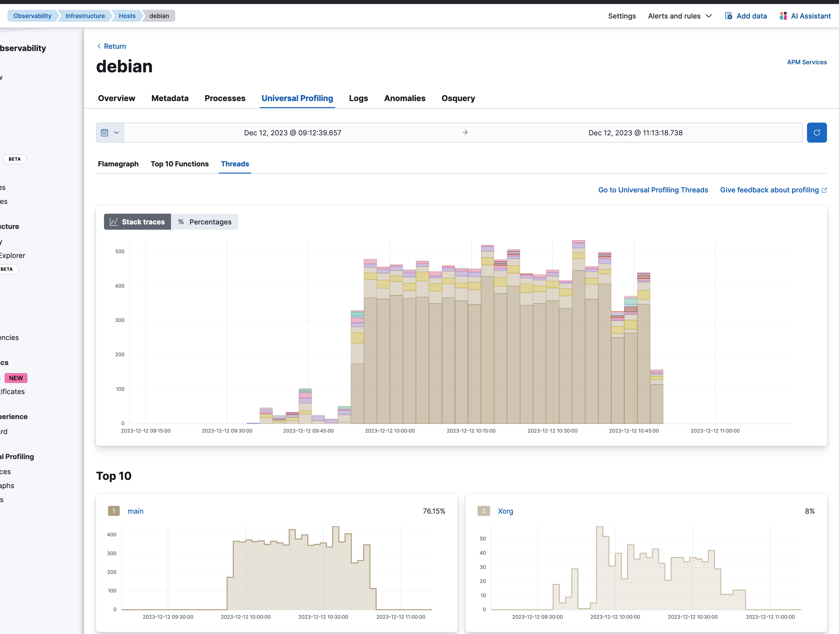840x634 pixels.
Task: Click the 76.15% value on main card
Action: click(x=434, y=511)
